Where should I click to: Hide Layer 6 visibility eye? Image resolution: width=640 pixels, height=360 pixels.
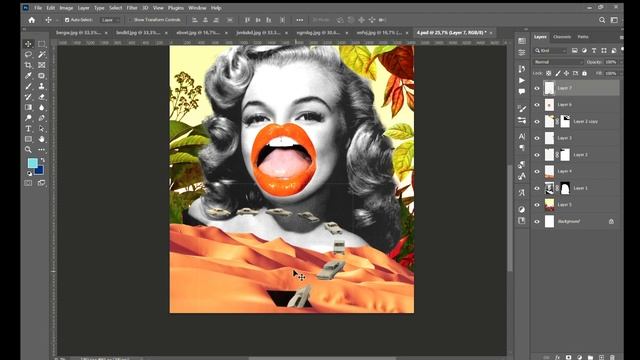[537, 105]
